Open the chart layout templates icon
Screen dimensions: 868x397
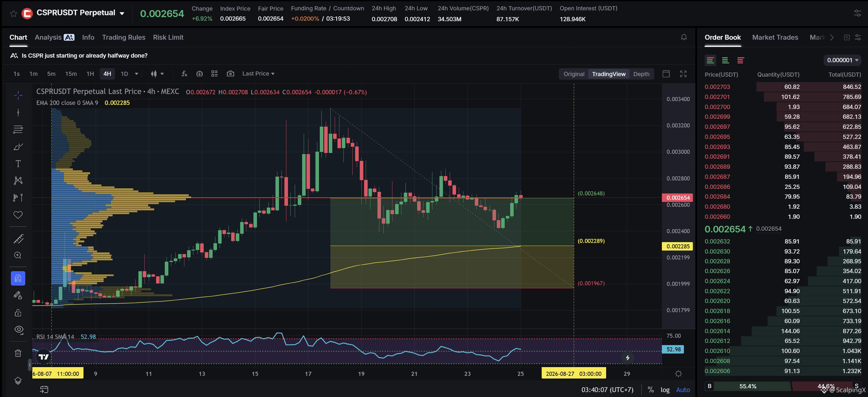pos(215,74)
